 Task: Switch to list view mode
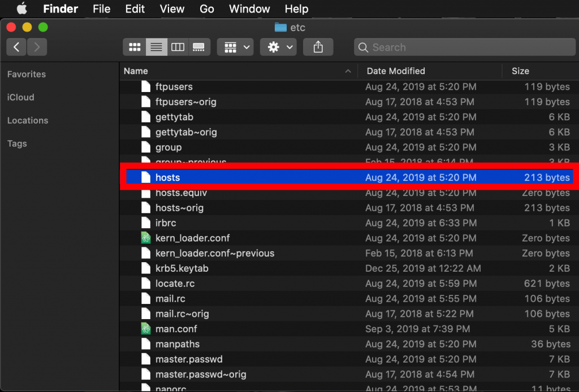[x=156, y=47]
